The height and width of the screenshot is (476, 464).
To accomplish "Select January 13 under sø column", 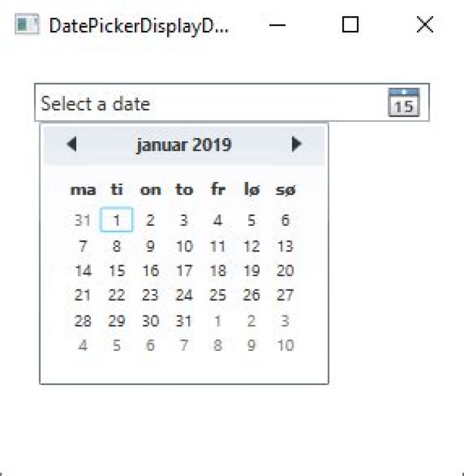I will [x=285, y=246].
